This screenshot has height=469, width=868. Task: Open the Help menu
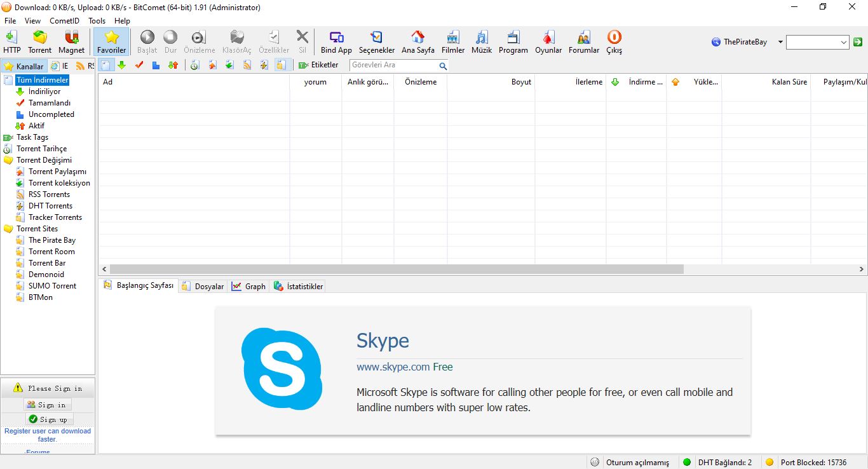click(122, 21)
